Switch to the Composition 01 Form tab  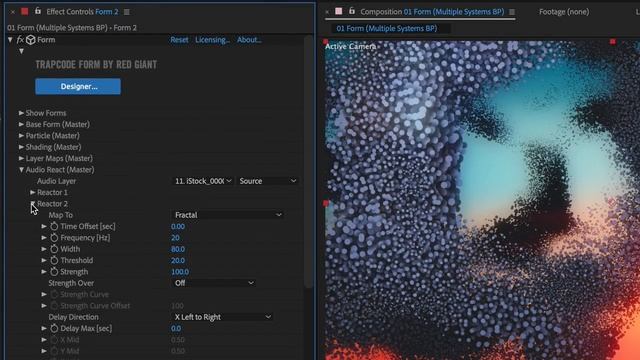[432, 12]
